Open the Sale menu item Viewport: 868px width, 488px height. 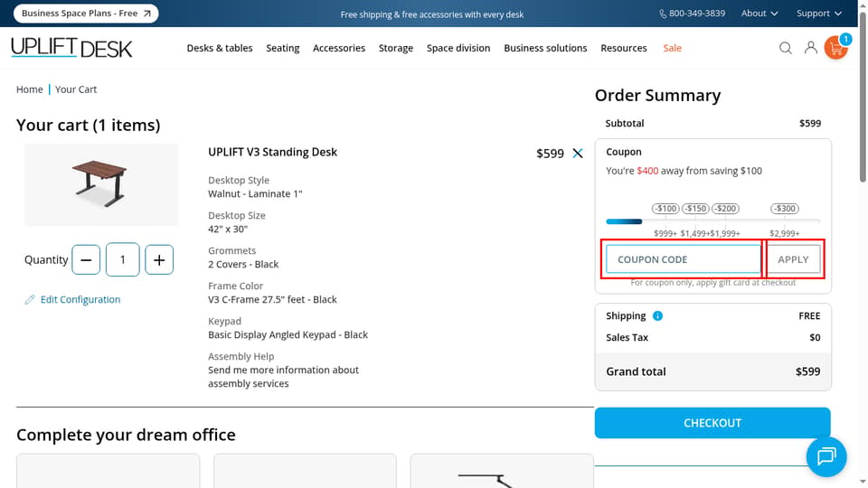coord(672,48)
